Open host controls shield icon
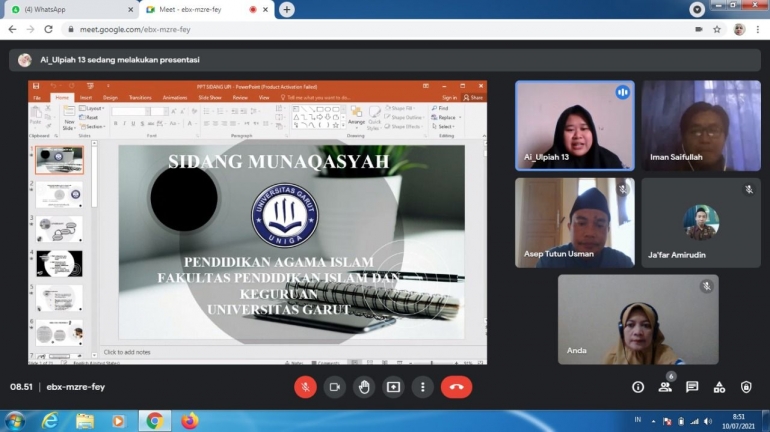Viewport: 770px width, 432px height. coord(746,387)
